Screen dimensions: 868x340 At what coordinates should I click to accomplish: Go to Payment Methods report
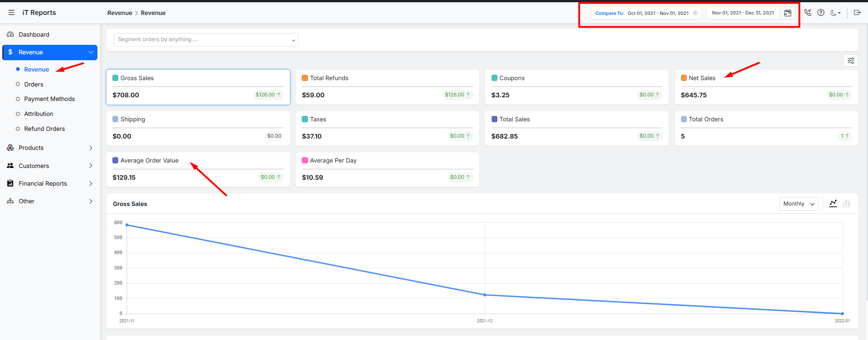point(49,99)
